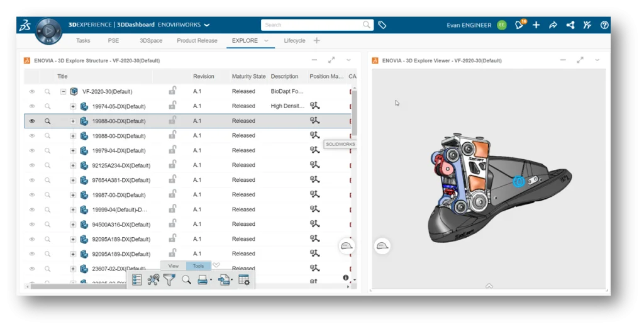Click the Evan ENGINEER user name
Image resolution: width=644 pixels, height=329 pixels.
469,25
